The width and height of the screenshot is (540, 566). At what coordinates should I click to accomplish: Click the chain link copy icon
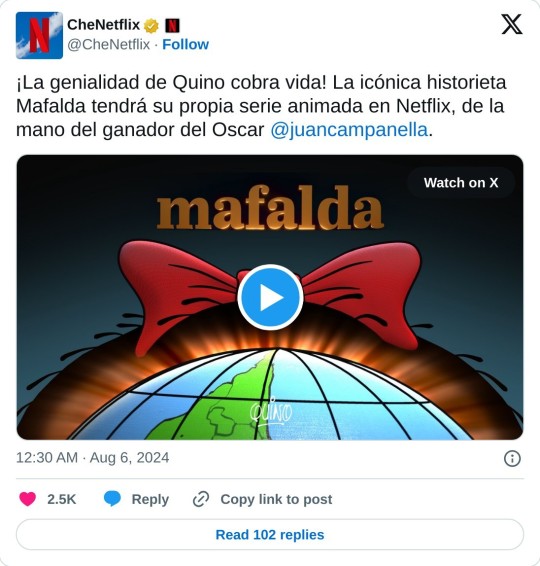coord(201,499)
